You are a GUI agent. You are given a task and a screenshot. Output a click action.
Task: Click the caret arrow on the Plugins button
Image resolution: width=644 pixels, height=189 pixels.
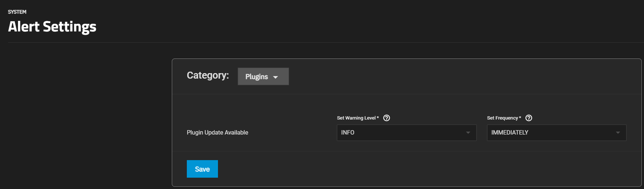click(275, 77)
